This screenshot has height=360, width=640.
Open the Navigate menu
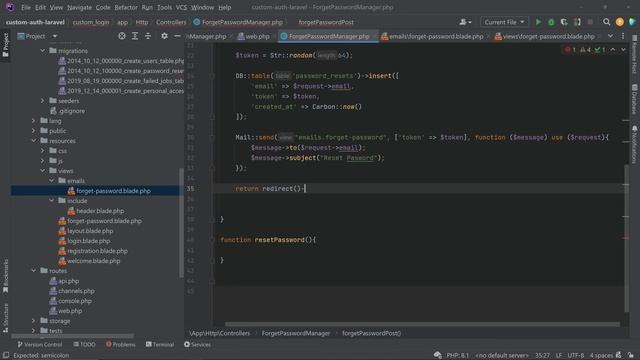79,7
